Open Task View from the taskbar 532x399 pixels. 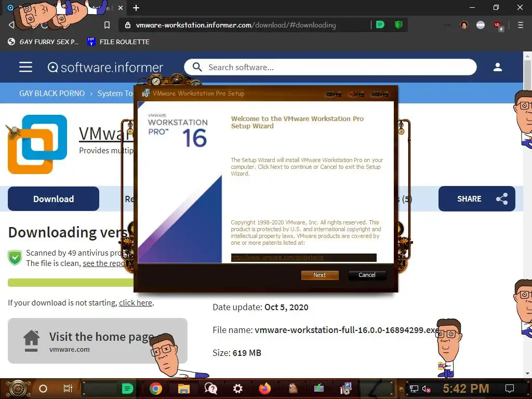click(68, 389)
